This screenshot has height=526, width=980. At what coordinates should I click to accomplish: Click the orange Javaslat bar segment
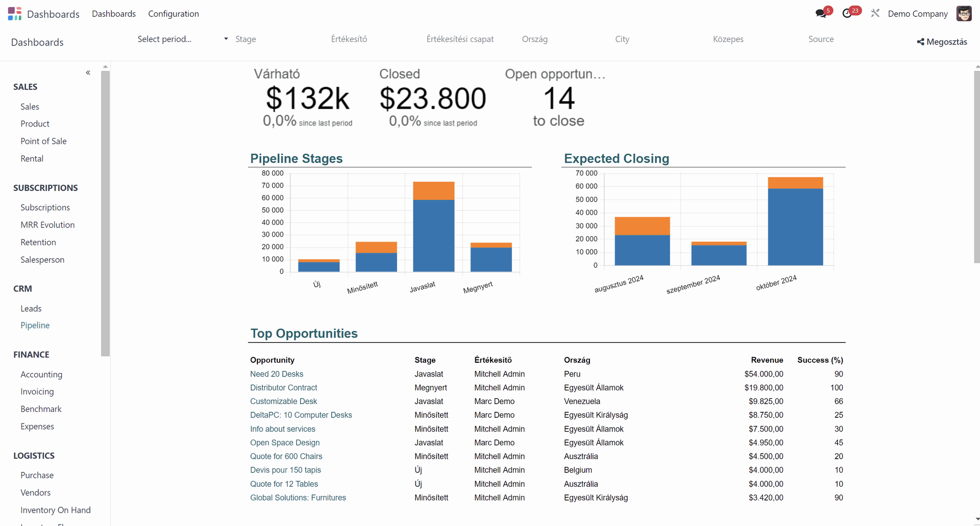pyautogui.click(x=433, y=191)
